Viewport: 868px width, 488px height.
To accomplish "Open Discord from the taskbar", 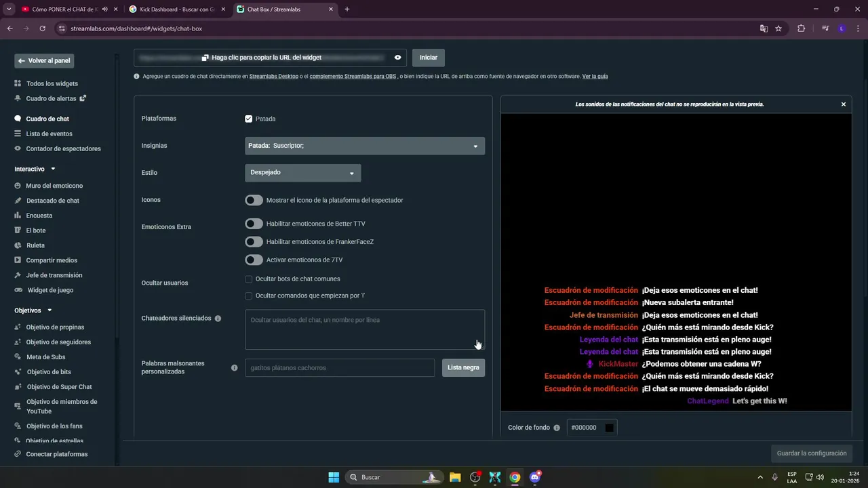I will click(535, 477).
